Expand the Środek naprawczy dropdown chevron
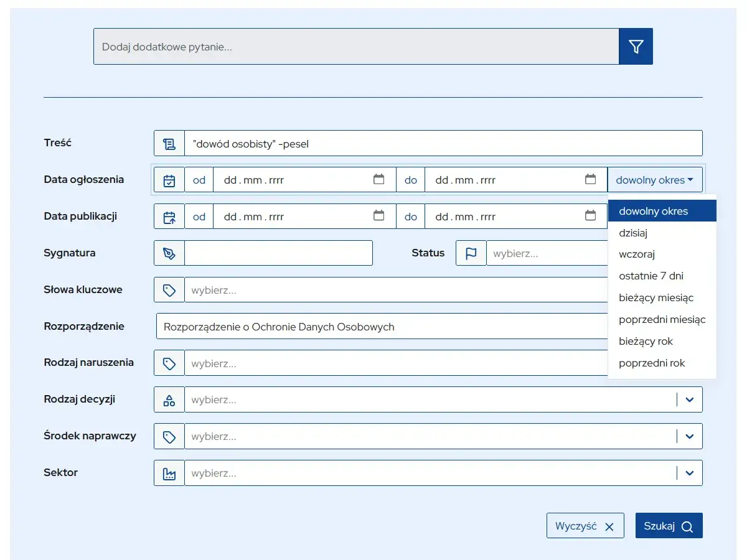Image resolution: width=747 pixels, height=560 pixels. tap(689, 436)
